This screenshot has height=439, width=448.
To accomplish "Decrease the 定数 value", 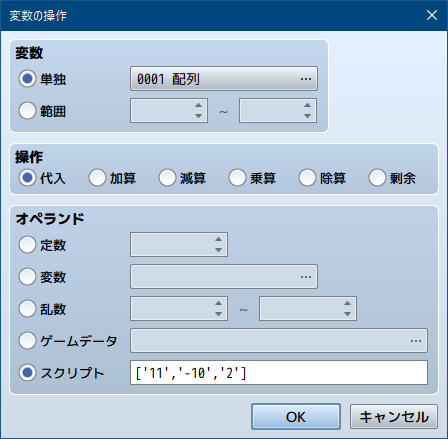I will click(218, 250).
